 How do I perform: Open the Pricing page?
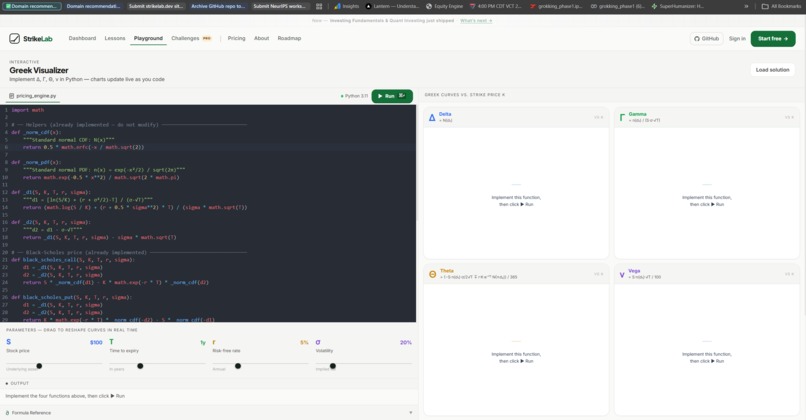[x=236, y=38]
